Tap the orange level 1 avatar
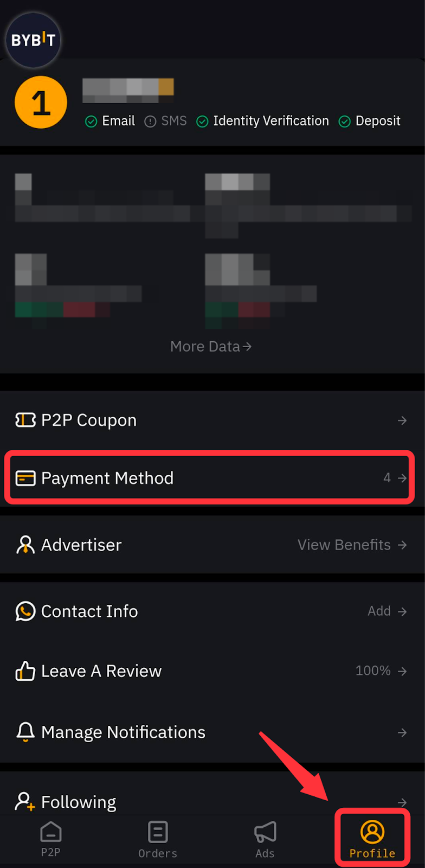The width and height of the screenshot is (425, 868). 41,103
